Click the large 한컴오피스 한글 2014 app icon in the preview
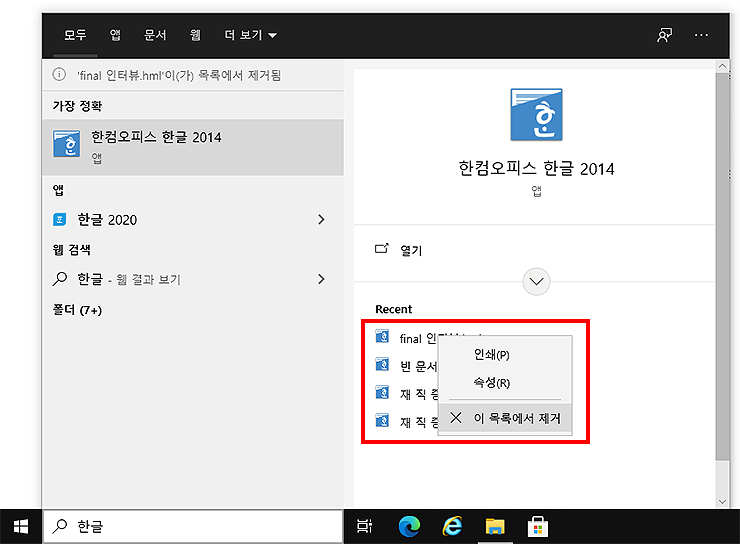The width and height of the screenshot is (740, 544). [537, 115]
